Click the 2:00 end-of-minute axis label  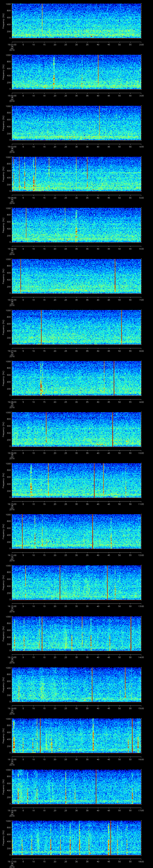pos(141,44)
